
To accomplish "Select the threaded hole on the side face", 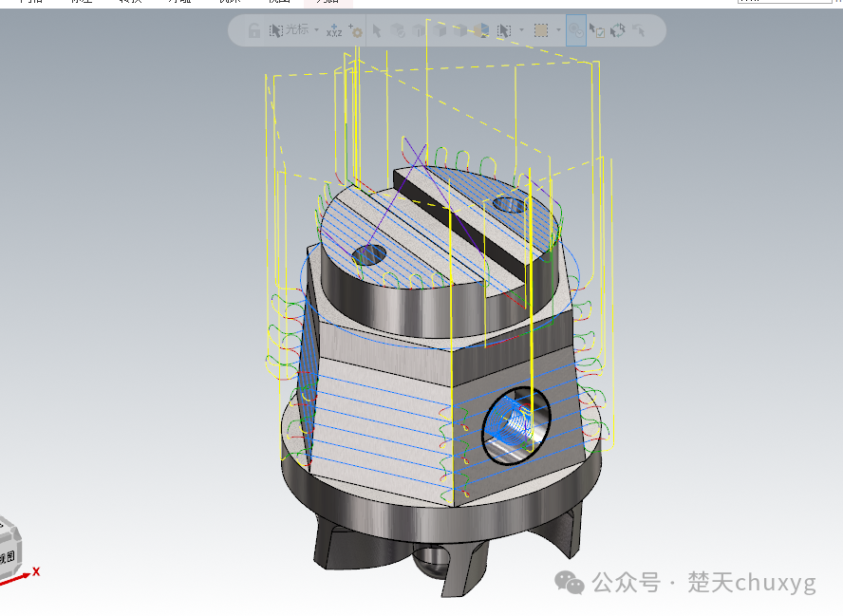I will (516, 424).
